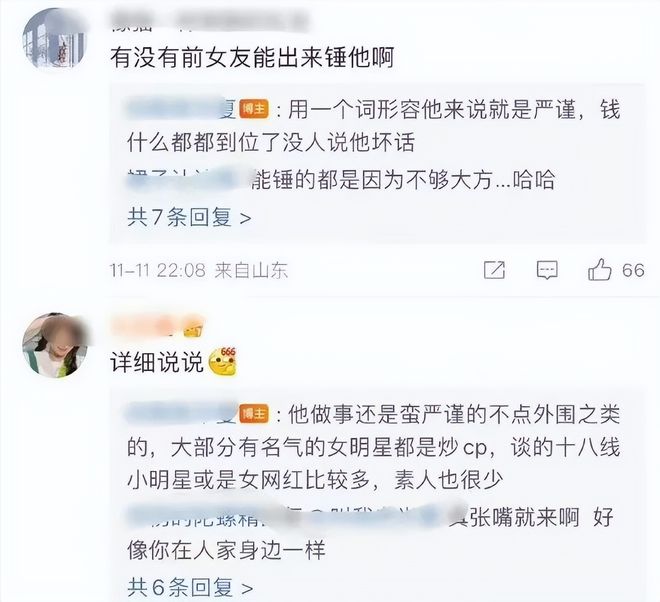Click timestamp 11-11 22:08 来自山东

[199, 270]
